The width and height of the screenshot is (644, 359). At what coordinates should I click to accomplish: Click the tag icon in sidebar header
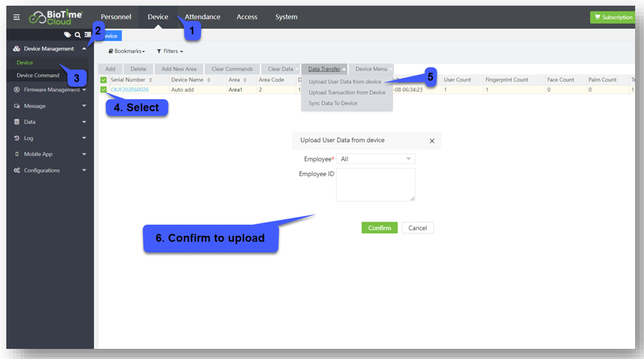tap(67, 35)
